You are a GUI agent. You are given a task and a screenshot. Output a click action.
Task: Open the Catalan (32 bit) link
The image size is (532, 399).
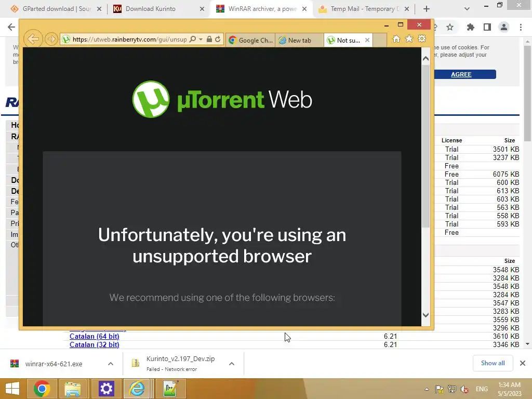[x=95, y=345]
